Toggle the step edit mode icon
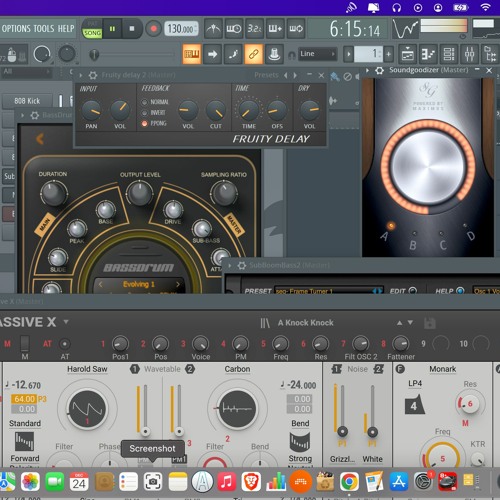Image resolution: width=500 pixels, height=500 pixels. 233,54
